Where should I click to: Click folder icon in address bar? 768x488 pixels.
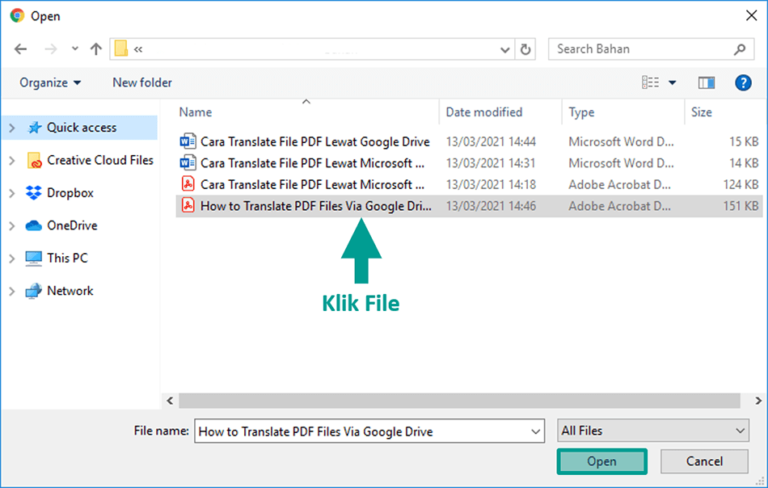[x=121, y=49]
